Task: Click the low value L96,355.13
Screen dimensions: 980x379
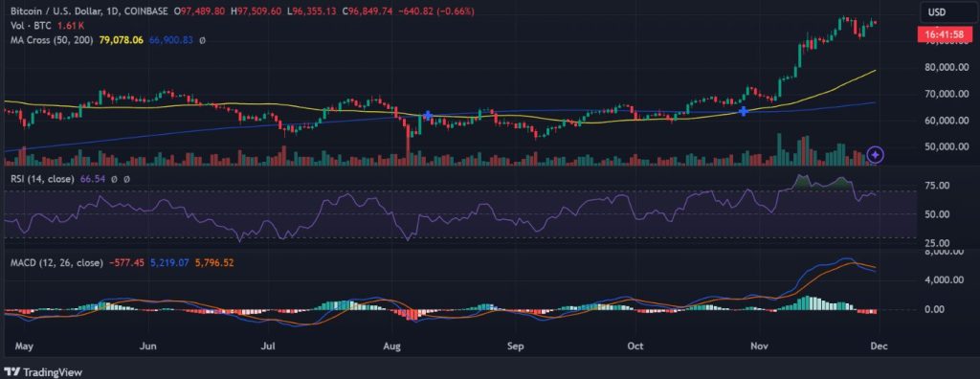Action: pos(311,11)
